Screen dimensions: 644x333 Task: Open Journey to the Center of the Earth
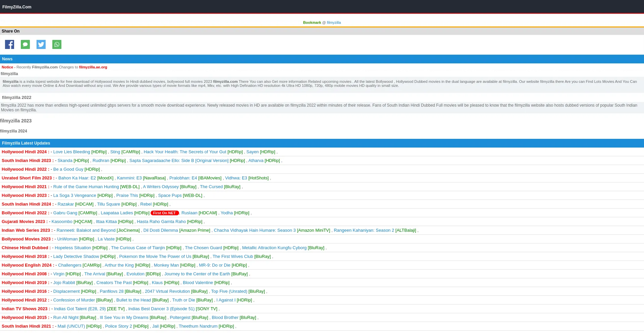(x=197, y=274)
